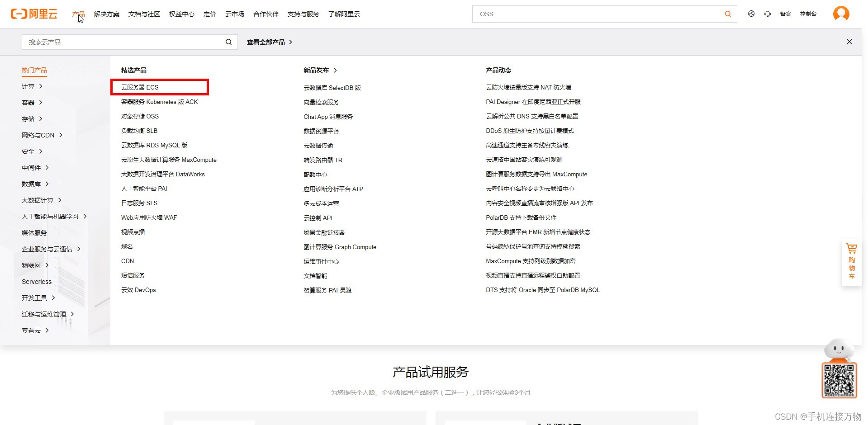Screen dimensions: 868x425
Task: Click the magnifier icon in product search
Action: point(229,42)
